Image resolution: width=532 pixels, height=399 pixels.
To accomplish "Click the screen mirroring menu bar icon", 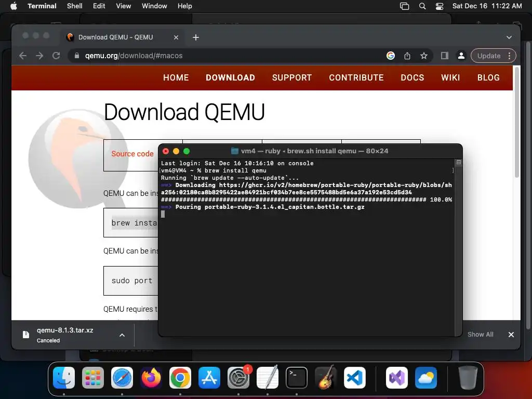I will [404, 6].
